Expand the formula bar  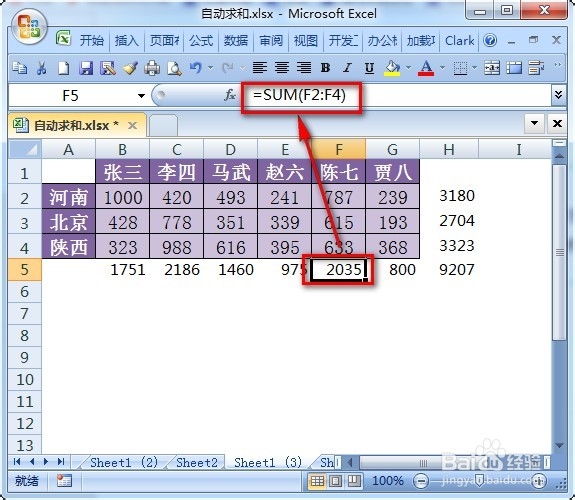(x=558, y=95)
